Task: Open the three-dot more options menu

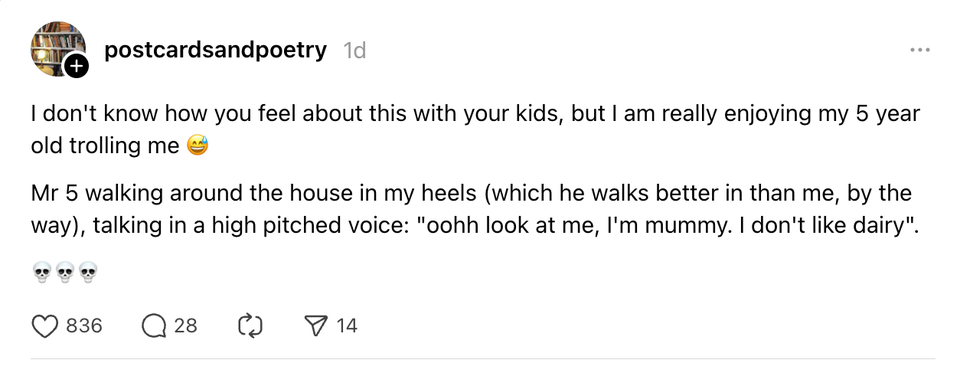Action: click(920, 50)
